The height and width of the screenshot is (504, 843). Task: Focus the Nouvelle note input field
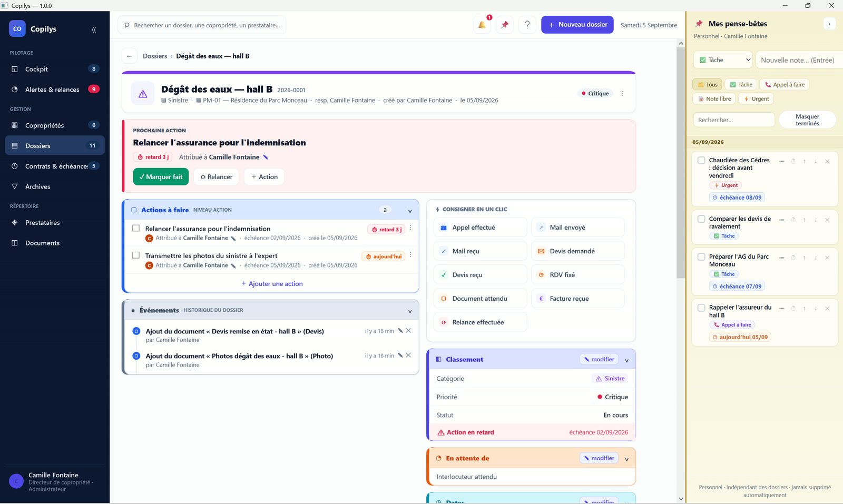coord(799,60)
